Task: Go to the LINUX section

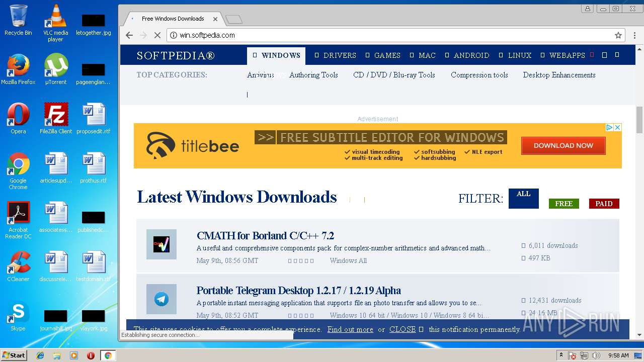Action: (515, 55)
